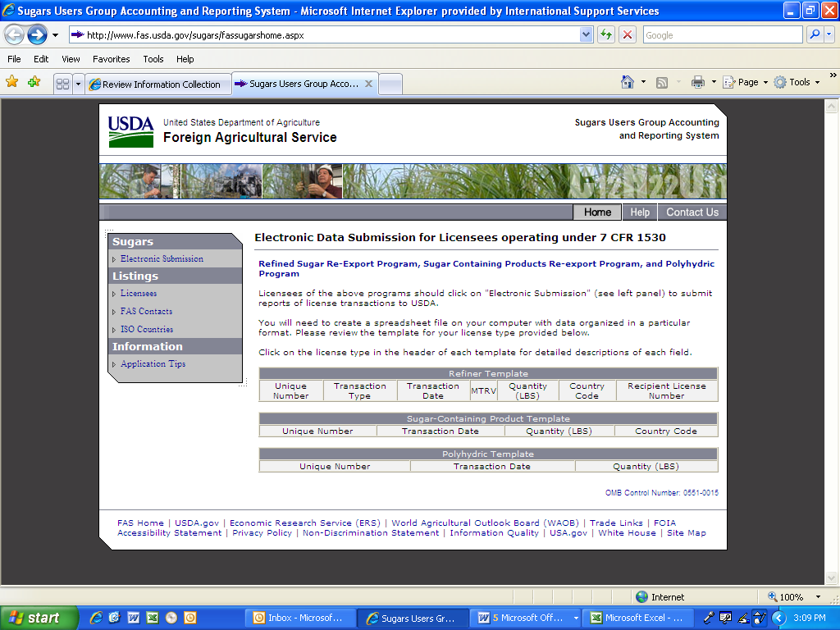
Task: Open the Electronic Submission sidebar link
Action: [162, 258]
